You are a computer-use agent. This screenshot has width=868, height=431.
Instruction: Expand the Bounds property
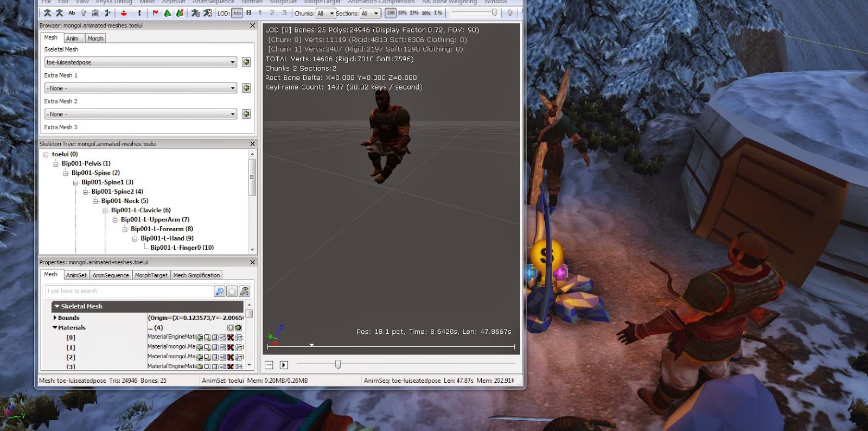(55, 318)
